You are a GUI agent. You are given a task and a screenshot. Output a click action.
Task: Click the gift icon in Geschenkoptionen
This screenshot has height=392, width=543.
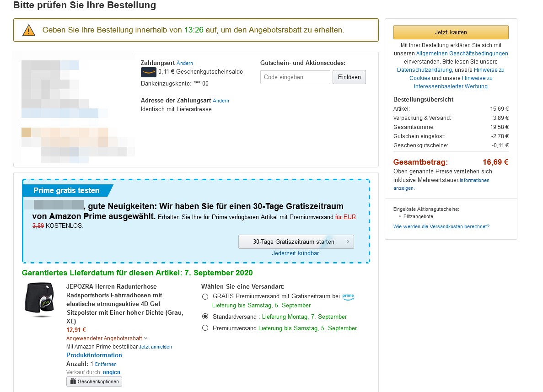click(73, 381)
